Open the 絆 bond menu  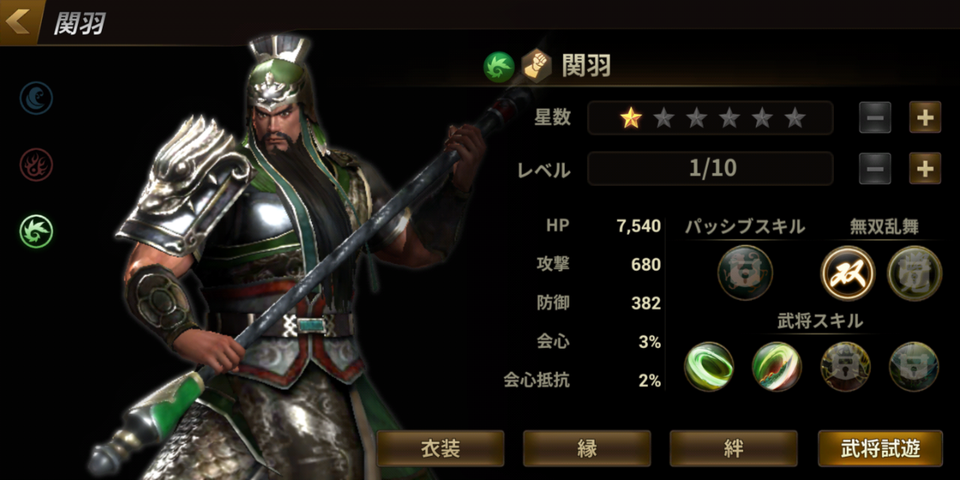click(x=733, y=449)
